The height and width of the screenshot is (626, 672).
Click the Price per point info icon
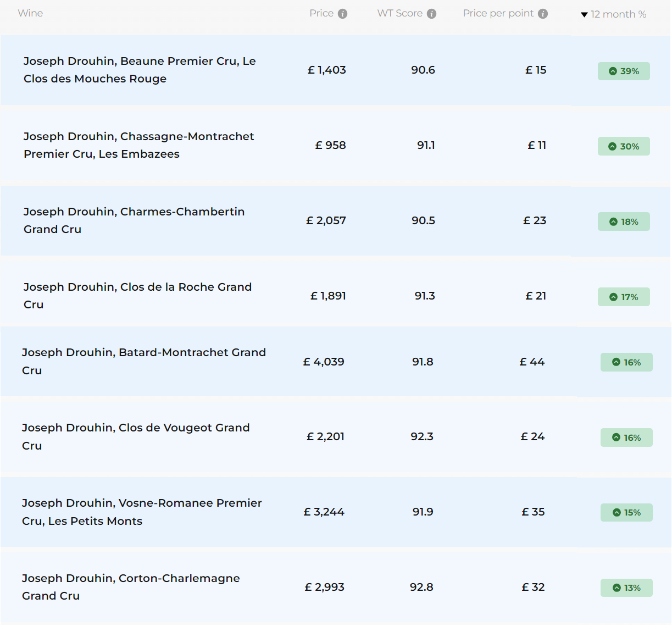click(x=543, y=14)
